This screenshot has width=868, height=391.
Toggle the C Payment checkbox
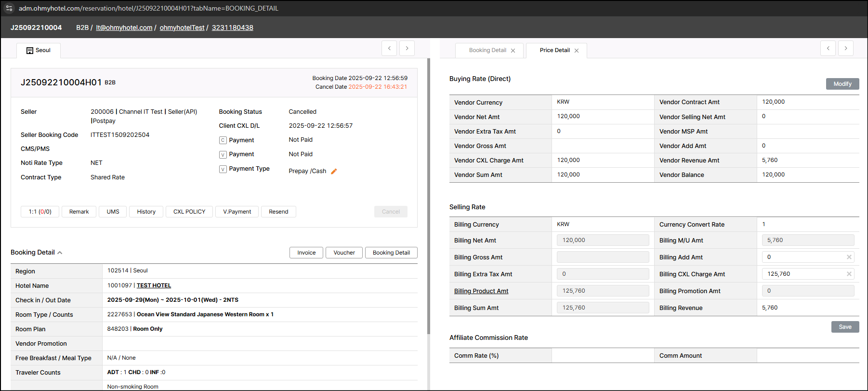coord(223,140)
